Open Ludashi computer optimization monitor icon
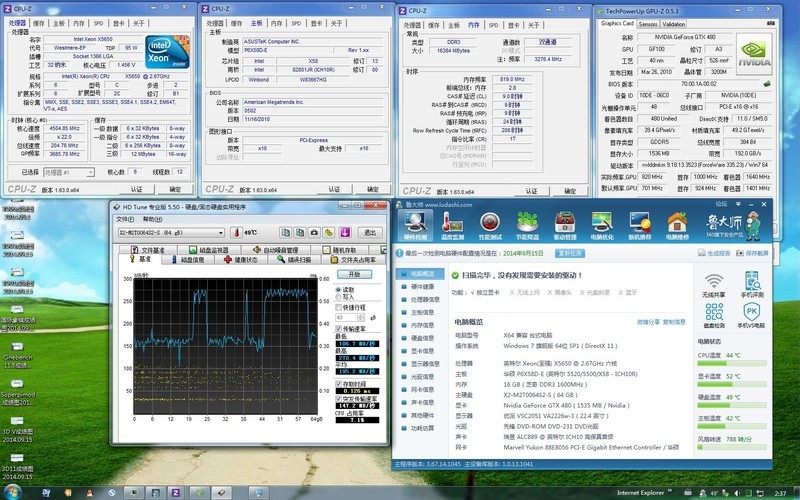 point(602,225)
